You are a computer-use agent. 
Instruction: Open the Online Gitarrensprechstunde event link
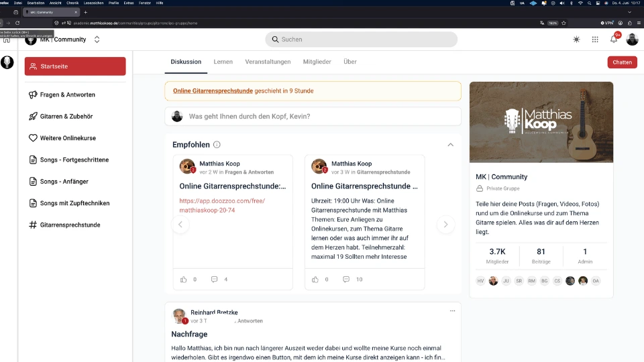[x=213, y=90]
